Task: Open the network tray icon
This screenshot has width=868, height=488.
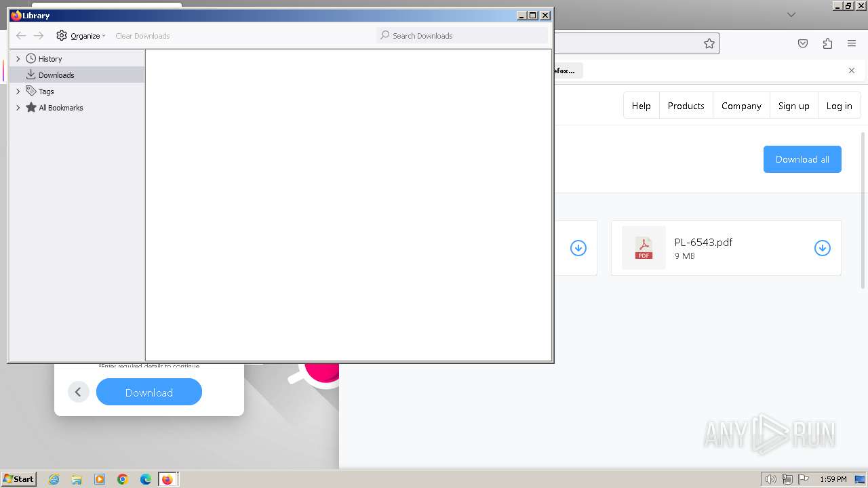Action: (x=787, y=479)
